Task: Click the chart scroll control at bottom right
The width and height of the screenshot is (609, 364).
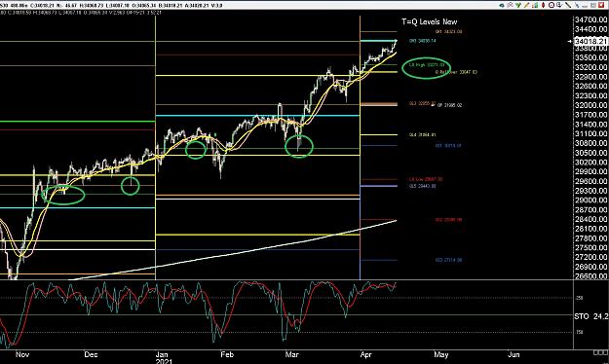Action: pos(600,352)
